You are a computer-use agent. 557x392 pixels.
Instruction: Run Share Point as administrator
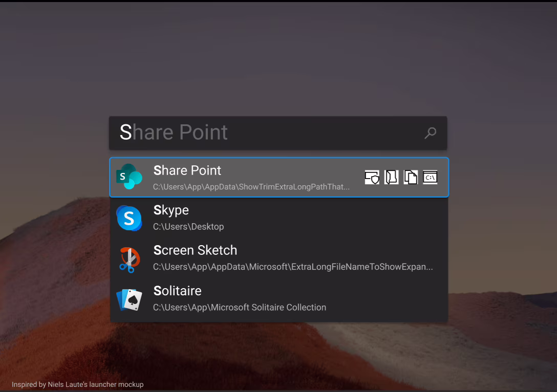pos(372,177)
